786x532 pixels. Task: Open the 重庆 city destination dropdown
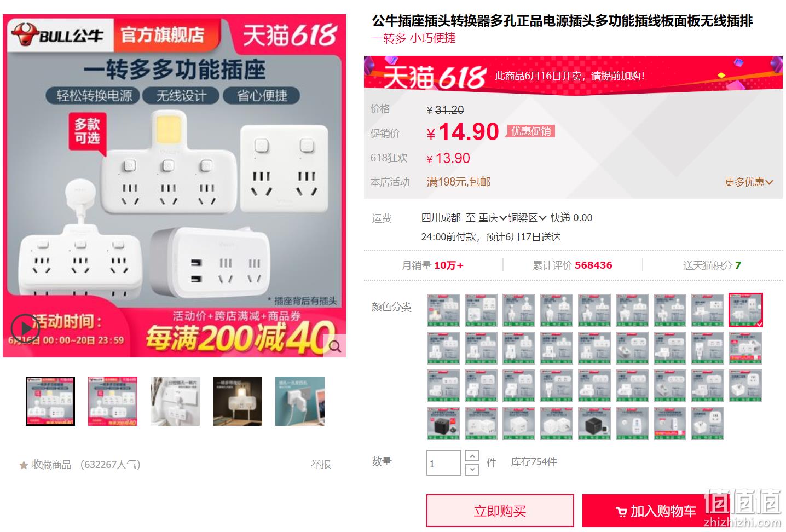click(x=492, y=218)
